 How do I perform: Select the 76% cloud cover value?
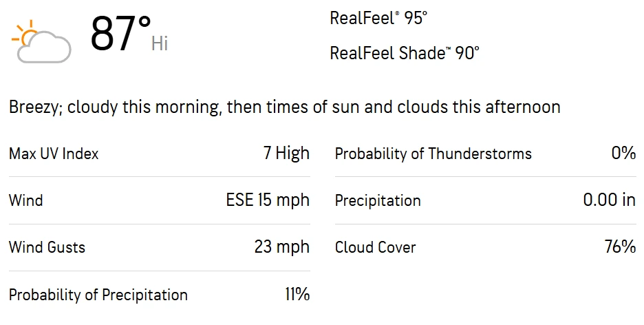point(620,247)
